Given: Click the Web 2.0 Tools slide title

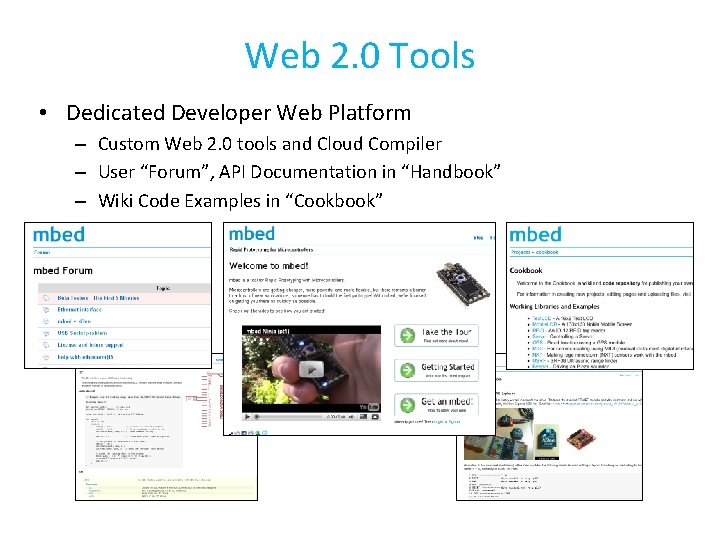Looking at the screenshot, I should pos(360,56).
